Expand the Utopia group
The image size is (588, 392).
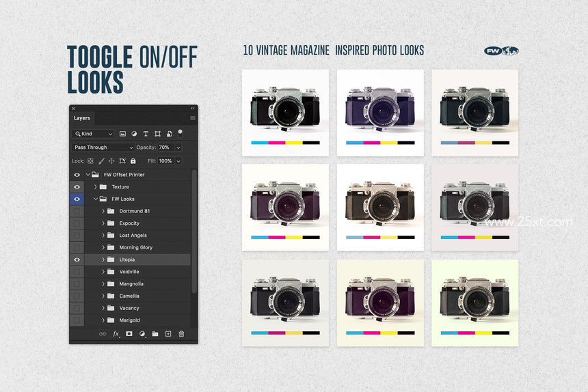pos(103,260)
